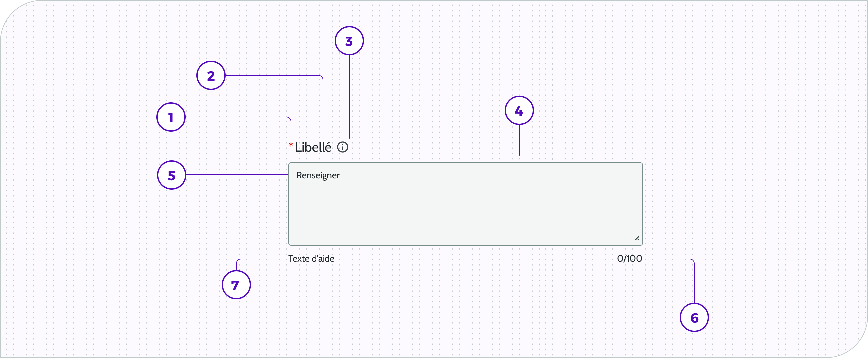Screen dimensions: 868x358
Task: Select annotation marker number 2
Action: 211,76
